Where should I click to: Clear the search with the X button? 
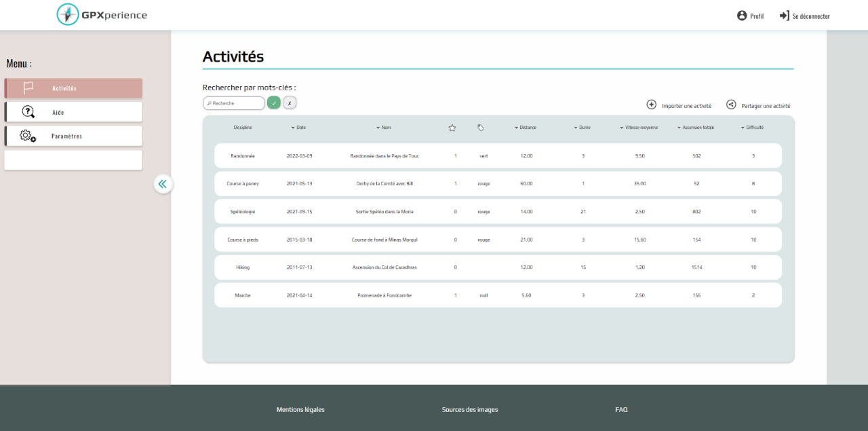coord(290,102)
